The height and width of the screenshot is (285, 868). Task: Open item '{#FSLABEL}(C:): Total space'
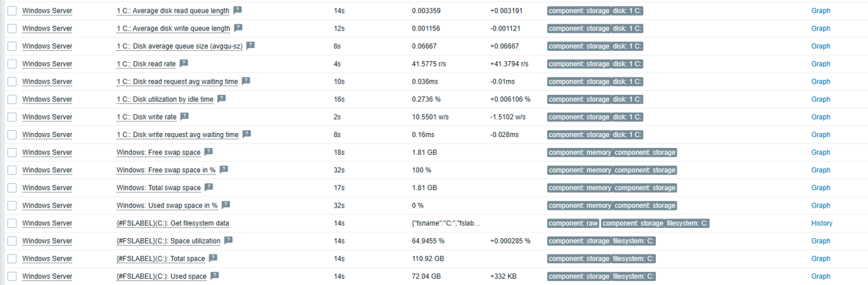tap(161, 258)
